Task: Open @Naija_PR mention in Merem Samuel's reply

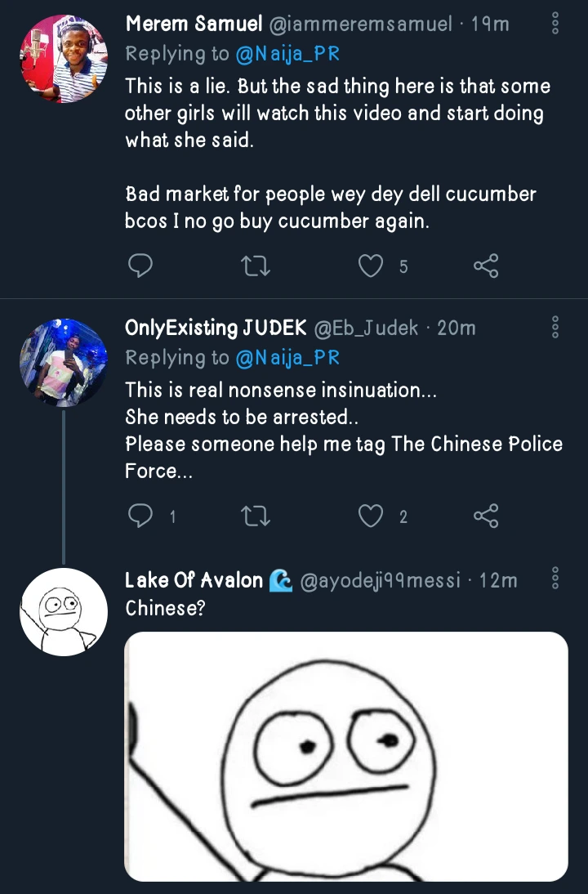Action: pos(287,53)
